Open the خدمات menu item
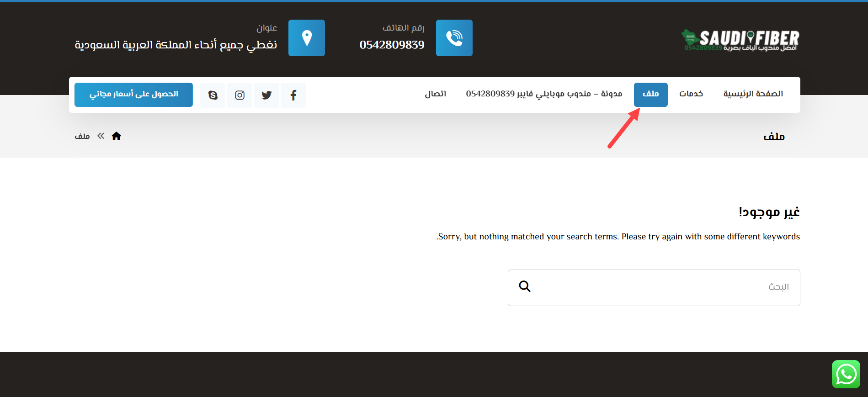Image resolution: width=868 pixels, height=397 pixels. pyautogui.click(x=691, y=94)
